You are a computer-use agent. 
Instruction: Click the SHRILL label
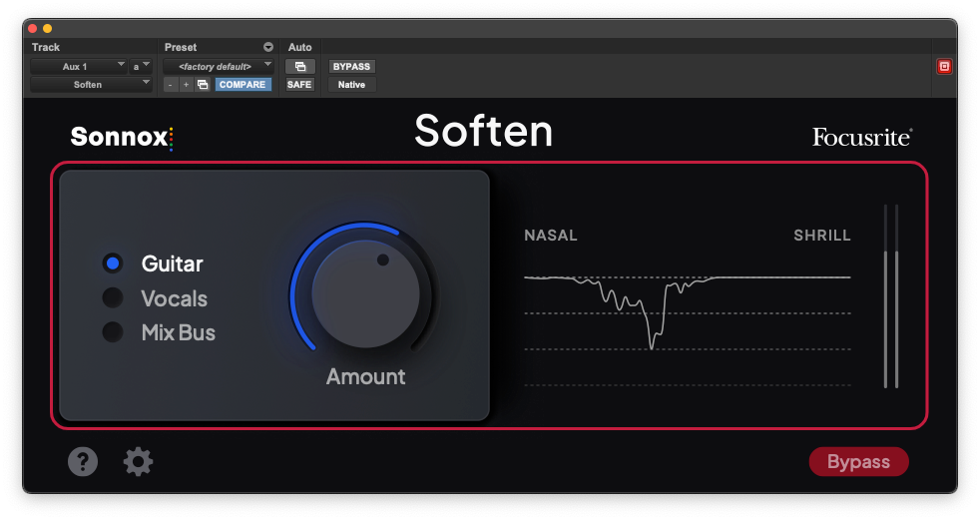point(822,235)
